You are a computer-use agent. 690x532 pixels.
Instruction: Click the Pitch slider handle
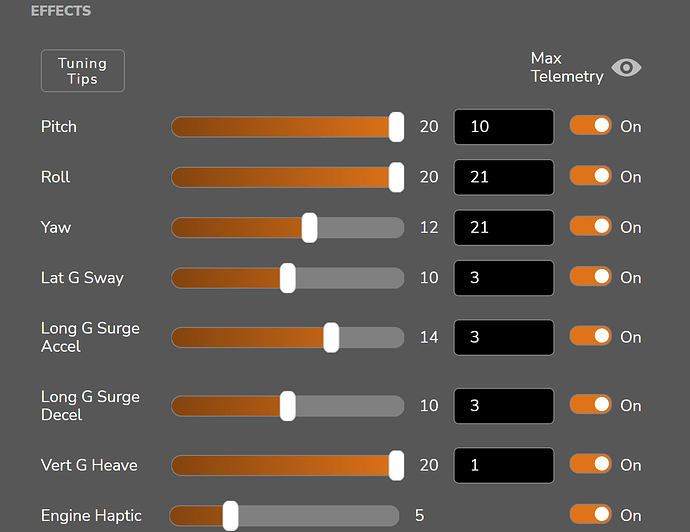[396, 127]
